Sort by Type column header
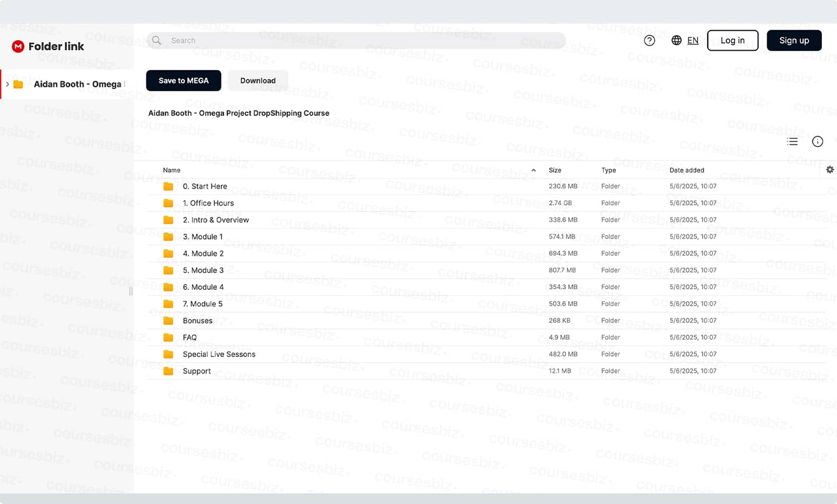 pyautogui.click(x=608, y=170)
